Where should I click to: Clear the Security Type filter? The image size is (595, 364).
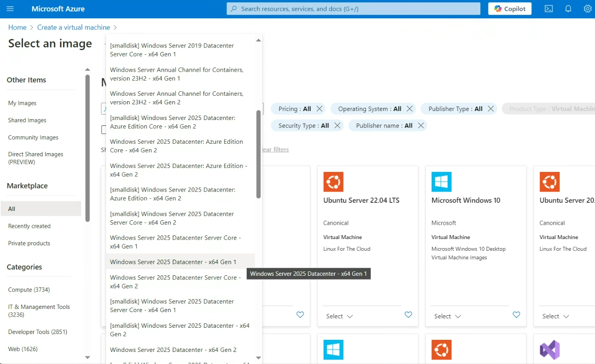pos(337,126)
